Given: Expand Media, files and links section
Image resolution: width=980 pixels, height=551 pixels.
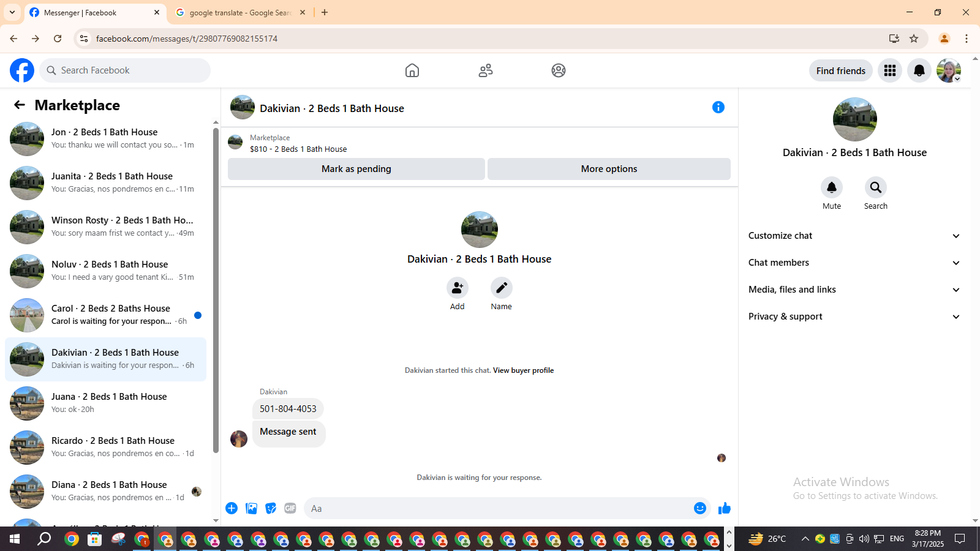Looking at the screenshot, I should (x=854, y=290).
